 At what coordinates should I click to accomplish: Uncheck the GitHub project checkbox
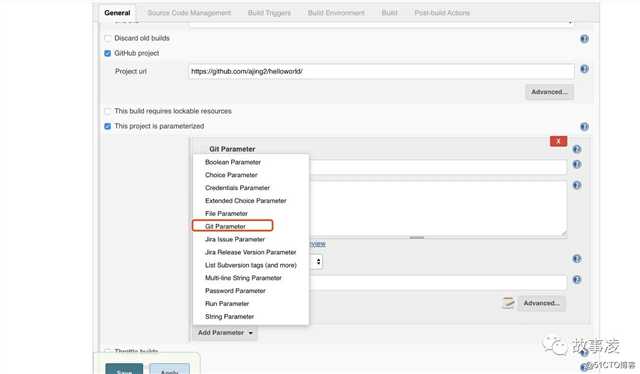(108, 53)
